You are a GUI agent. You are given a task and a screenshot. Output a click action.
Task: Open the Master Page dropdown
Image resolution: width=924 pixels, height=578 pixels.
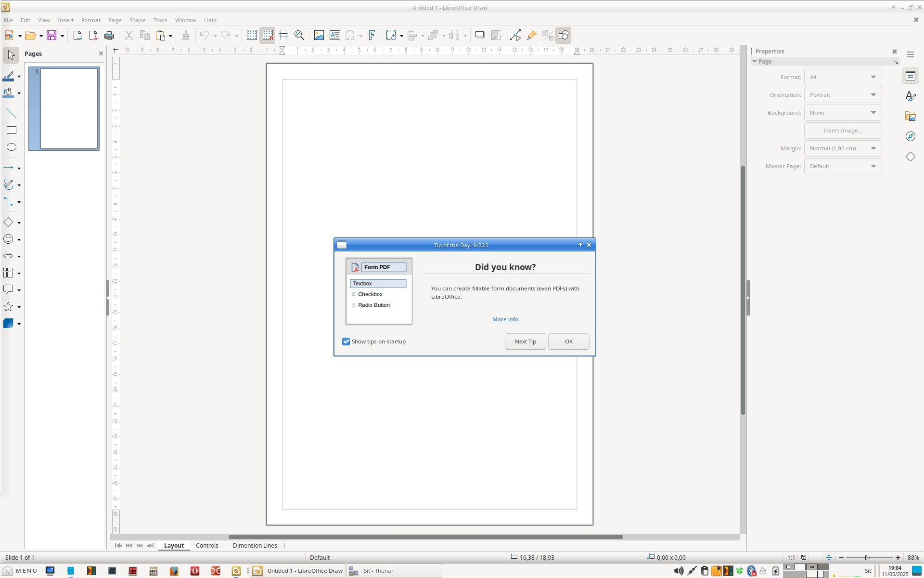click(x=843, y=166)
